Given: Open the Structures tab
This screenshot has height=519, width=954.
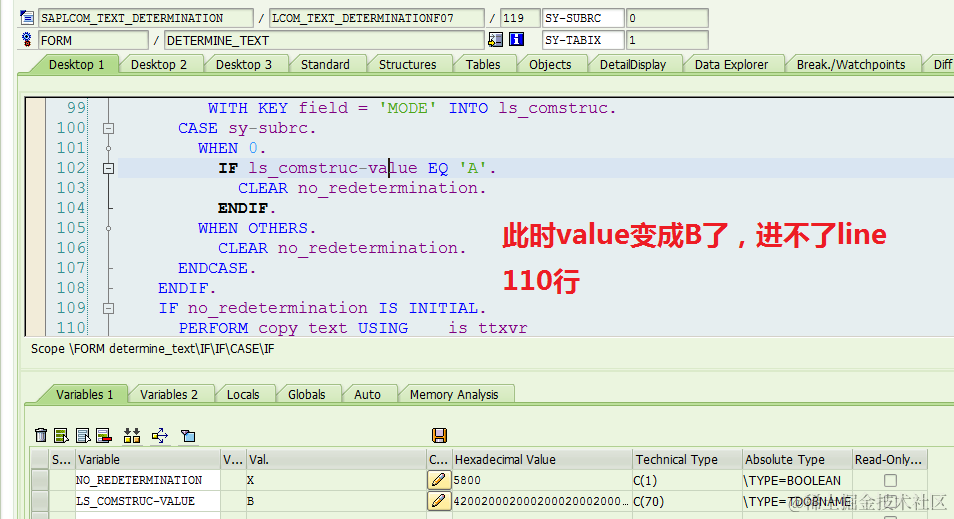Looking at the screenshot, I should [407, 64].
